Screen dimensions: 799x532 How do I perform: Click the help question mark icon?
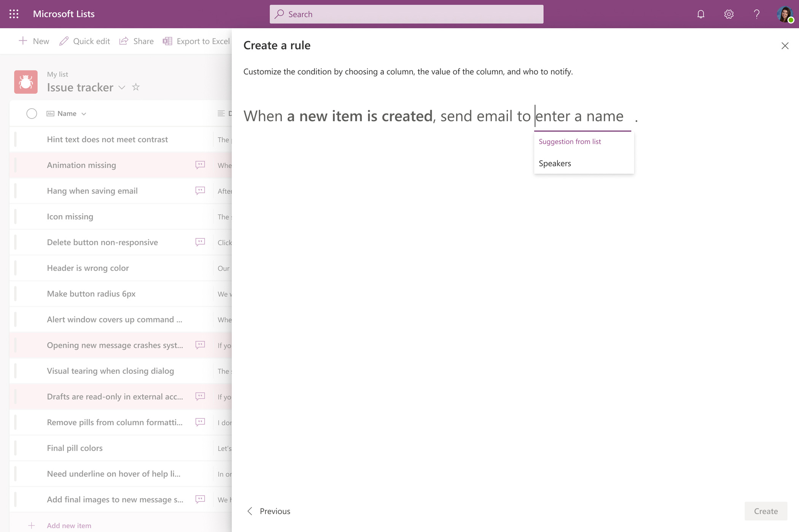(756, 14)
